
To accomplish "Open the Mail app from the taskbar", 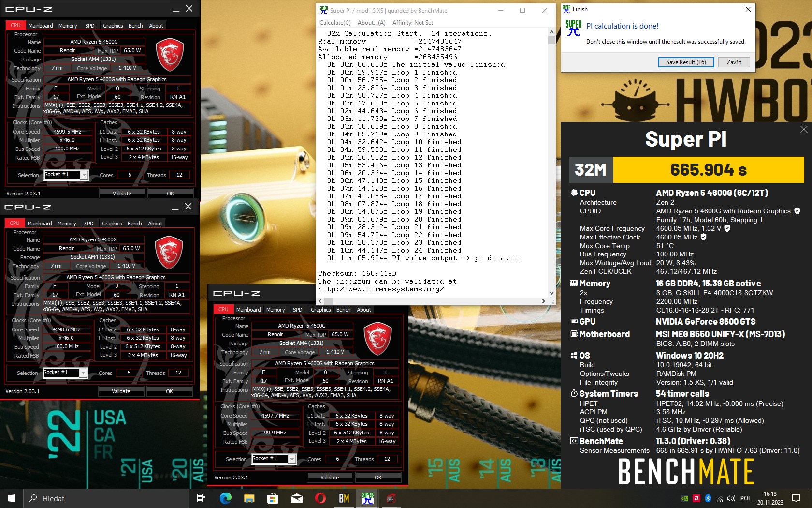I will pyautogui.click(x=296, y=498).
